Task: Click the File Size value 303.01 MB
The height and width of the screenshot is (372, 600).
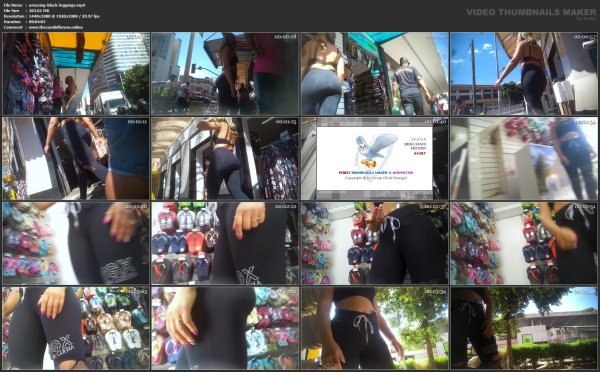Action: point(39,11)
